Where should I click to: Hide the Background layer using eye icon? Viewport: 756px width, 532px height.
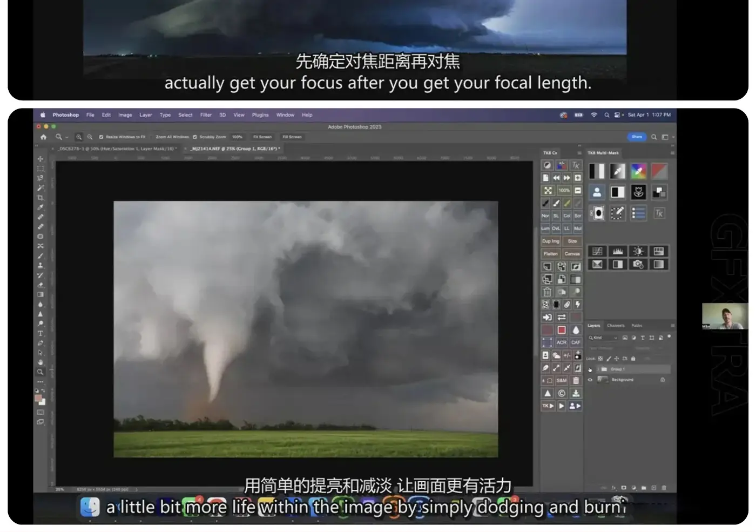pyautogui.click(x=590, y=380)
